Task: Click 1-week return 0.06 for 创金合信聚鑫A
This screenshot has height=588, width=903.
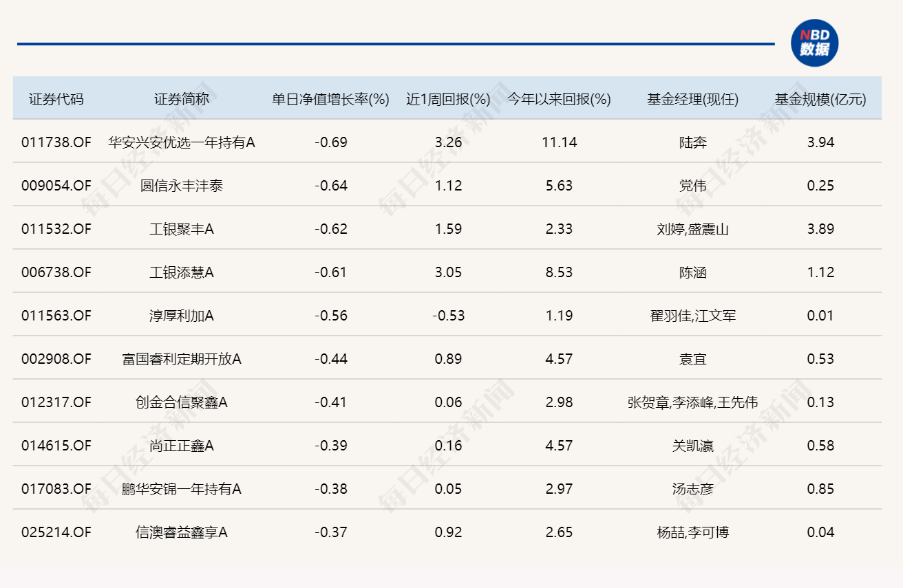Action: [449, 402]
